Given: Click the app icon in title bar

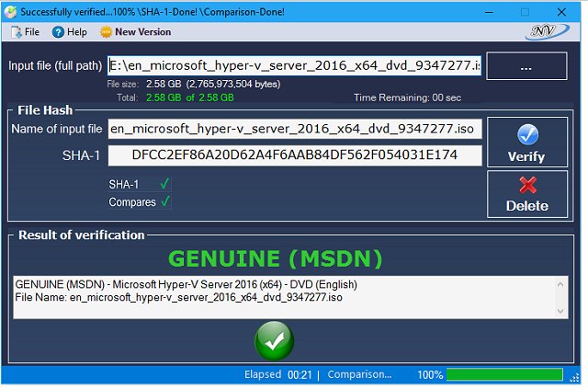Looking at the screenshot, I should (9, 11).
